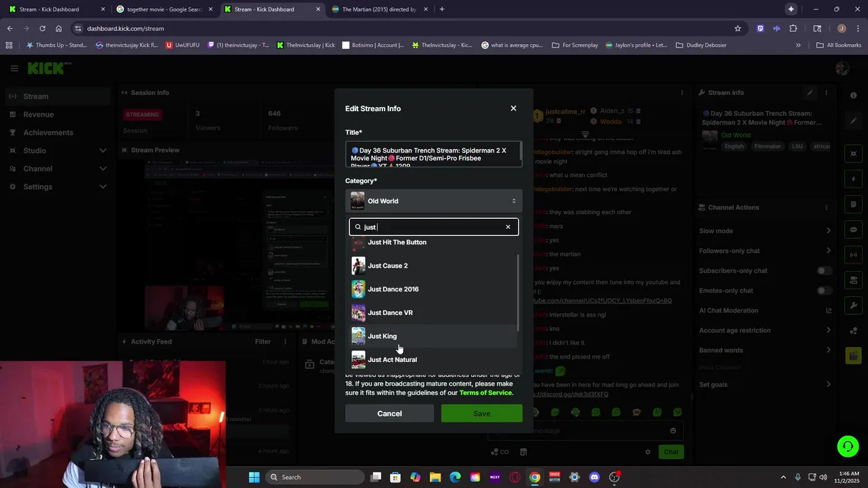Open Channel Actions three-dot menu
Viewport: 868px width, 488px height.
click(826, 207)
